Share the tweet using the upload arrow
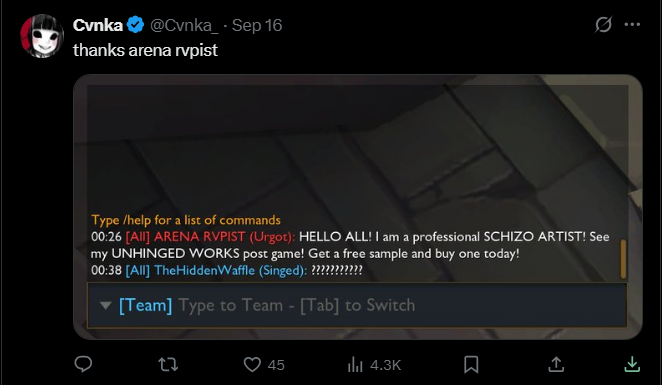This screenshot has height=385, width=662. 556,364
